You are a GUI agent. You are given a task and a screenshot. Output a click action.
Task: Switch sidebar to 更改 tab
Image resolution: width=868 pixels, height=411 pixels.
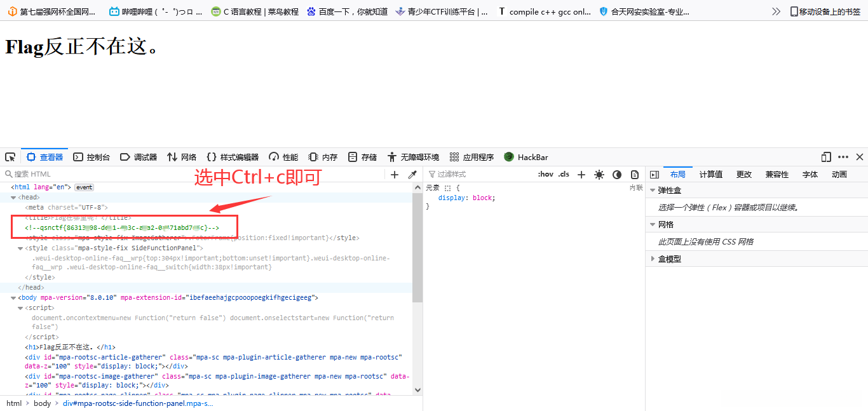[x=743, y=175]
